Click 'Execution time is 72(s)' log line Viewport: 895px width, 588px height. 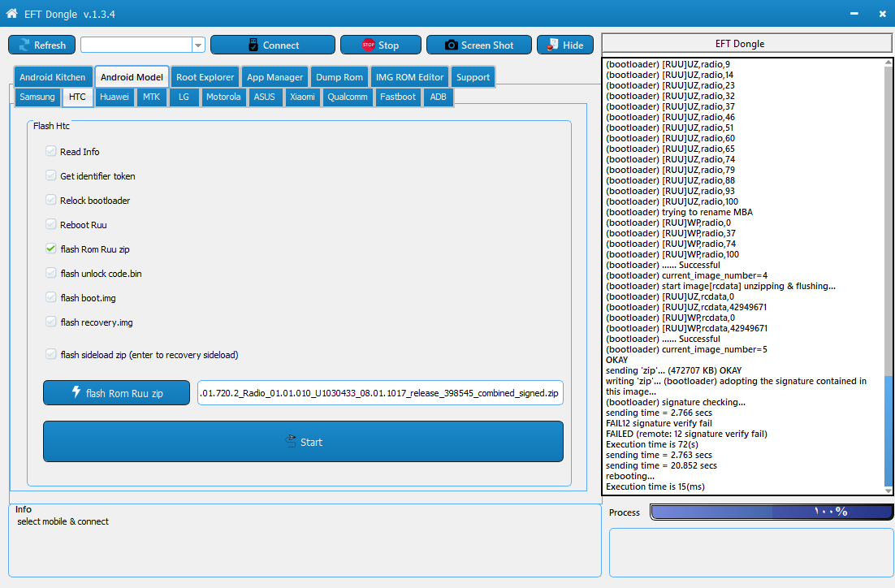tap(652, 444)
